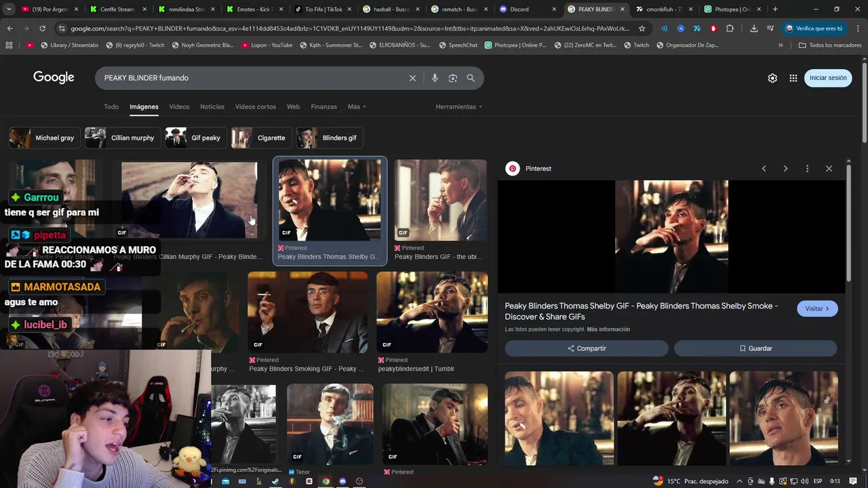Click the preview panel vertical scrollbar
The height and width of the screenshot is (488, 868).
coord(848,224)
